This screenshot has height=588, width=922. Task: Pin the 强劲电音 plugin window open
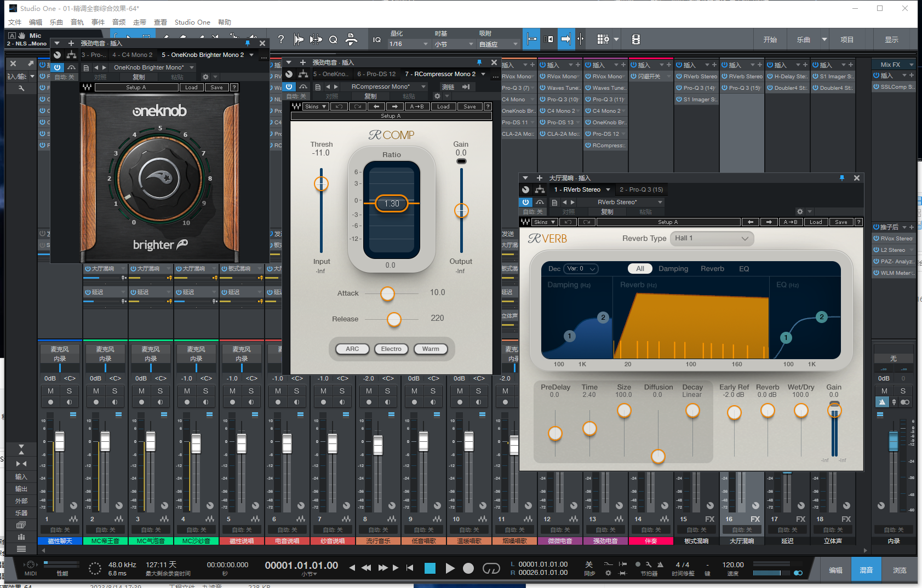coord(478,62)
